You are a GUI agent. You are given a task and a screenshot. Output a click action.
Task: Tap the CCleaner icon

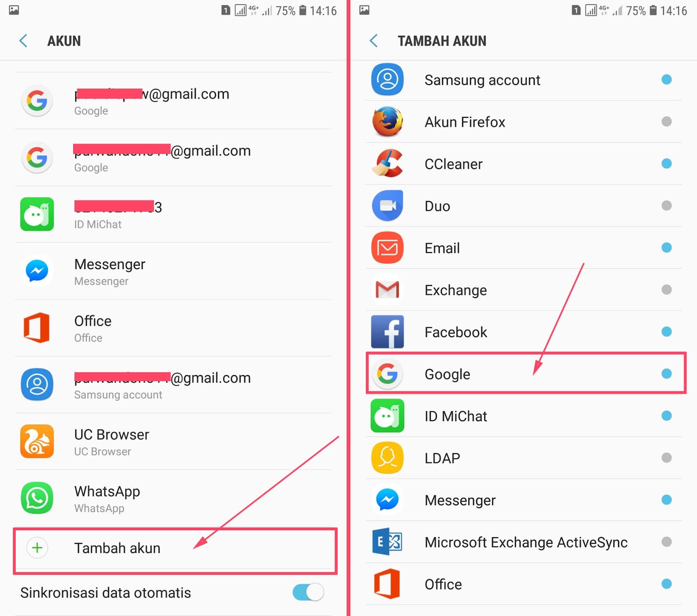[387, 163]
